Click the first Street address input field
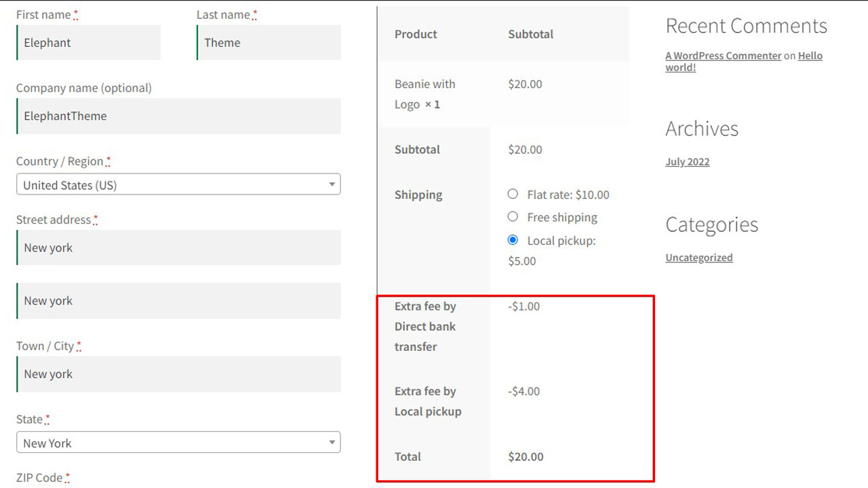The width and height of the screenshot is (868, 488). pyautogui.click(x=178, y=247)
